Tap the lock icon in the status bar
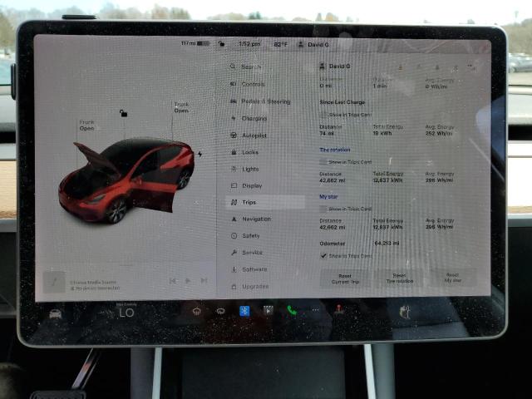The height and width of the screenshot is (399, 532). coord(221,44)
